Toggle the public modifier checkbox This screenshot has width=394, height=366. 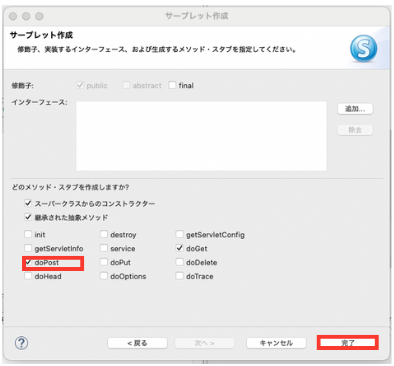tap(80, 85)
